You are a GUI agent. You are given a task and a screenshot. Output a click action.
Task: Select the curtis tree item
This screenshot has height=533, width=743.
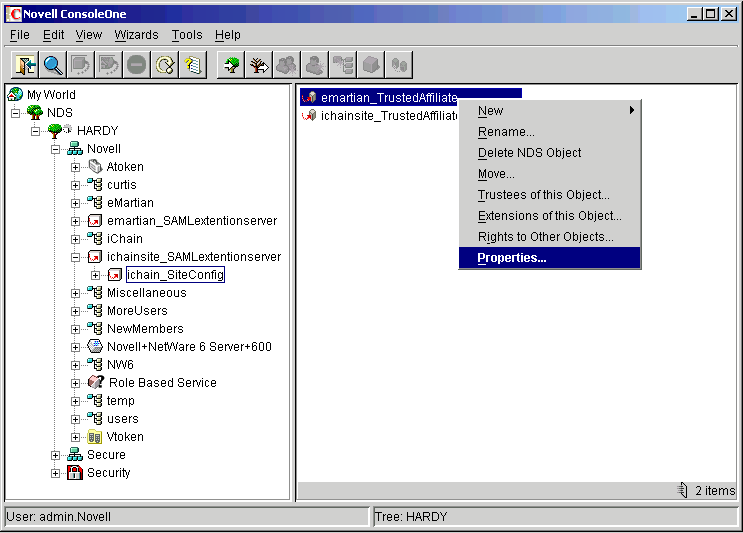click(122, 185)
